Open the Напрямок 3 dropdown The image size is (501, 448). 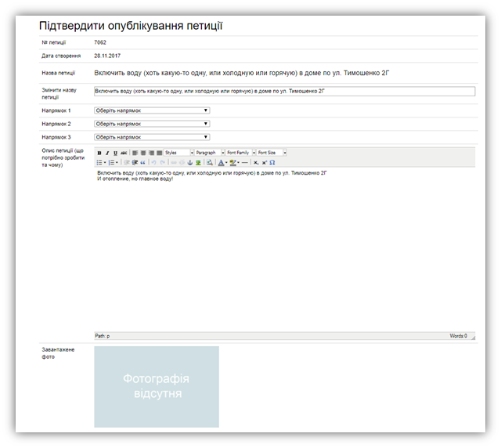[x=152, y=137]
